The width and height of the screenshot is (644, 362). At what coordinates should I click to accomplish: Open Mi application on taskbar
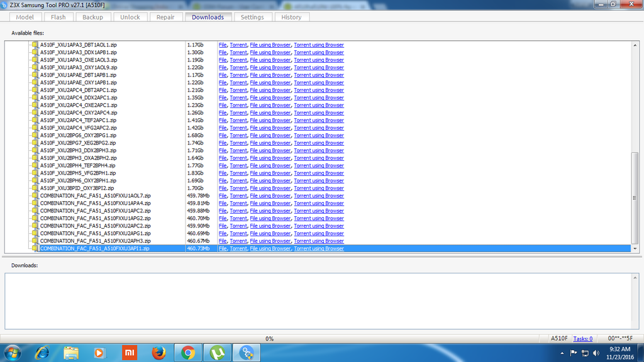pyautogui.click(x=130, y=353)
